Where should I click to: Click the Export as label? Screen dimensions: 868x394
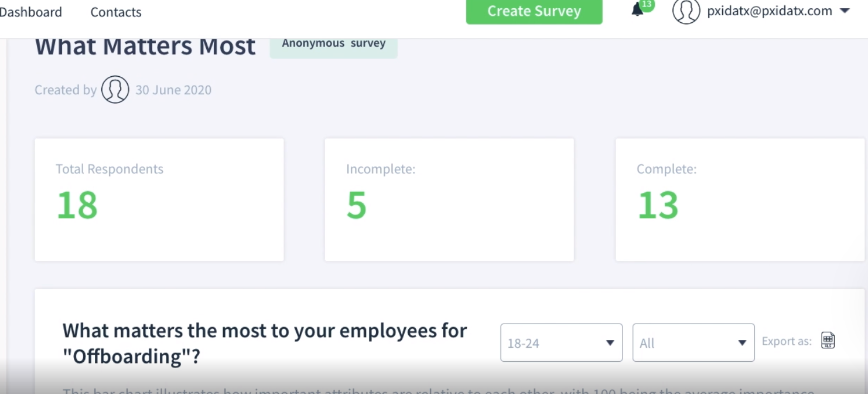point(787,341)
